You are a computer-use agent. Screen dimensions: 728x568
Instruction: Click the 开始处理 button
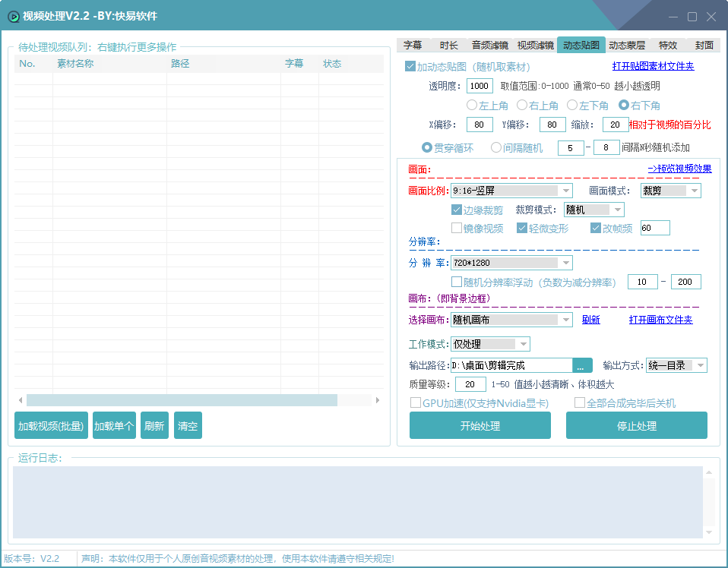pyautogui.click(x=480, y=426)
